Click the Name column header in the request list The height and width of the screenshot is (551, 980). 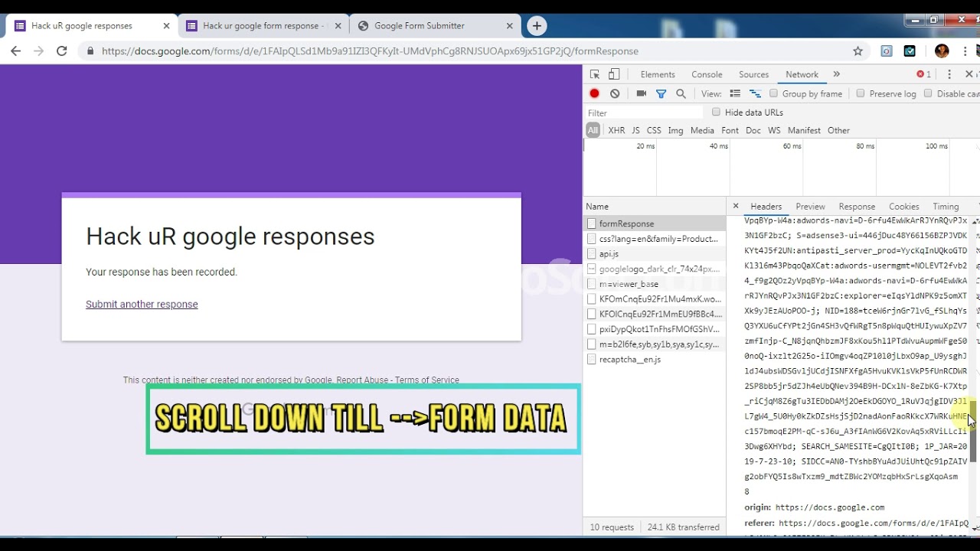coord(655,207)
